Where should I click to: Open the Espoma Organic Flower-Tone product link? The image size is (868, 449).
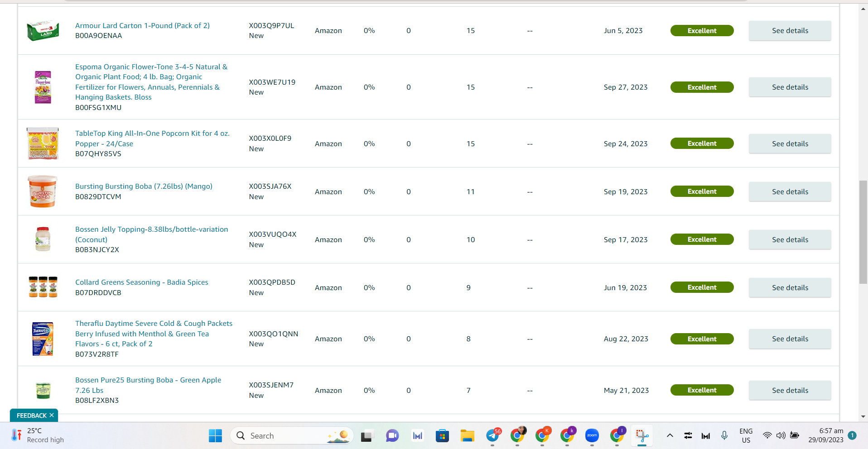pos(151,82)
